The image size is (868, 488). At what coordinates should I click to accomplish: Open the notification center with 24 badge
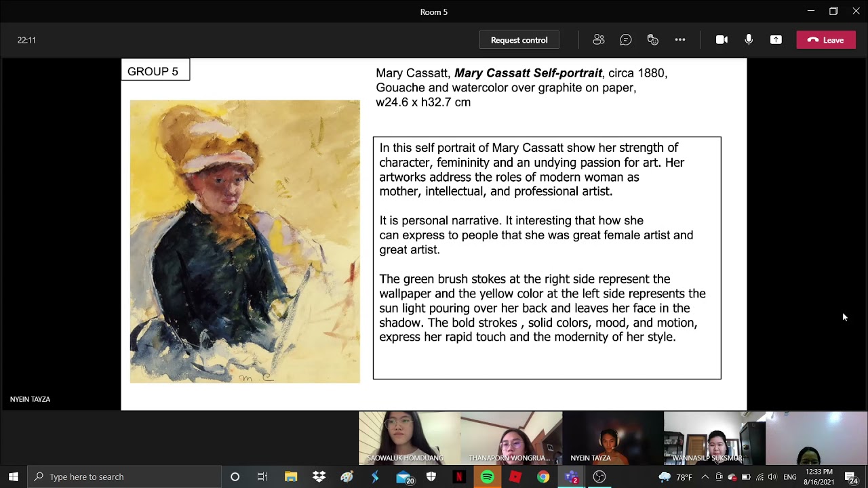(x=851, y=477)
